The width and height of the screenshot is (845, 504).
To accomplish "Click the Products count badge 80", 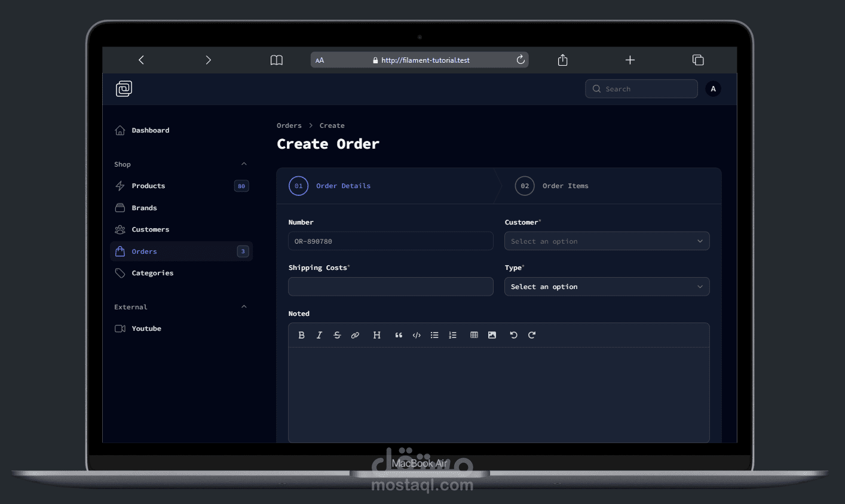I will (x=241, y=186).
